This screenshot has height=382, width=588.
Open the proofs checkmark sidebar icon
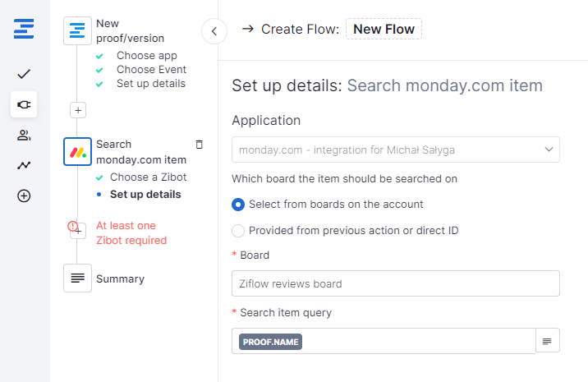pos(24,74)
